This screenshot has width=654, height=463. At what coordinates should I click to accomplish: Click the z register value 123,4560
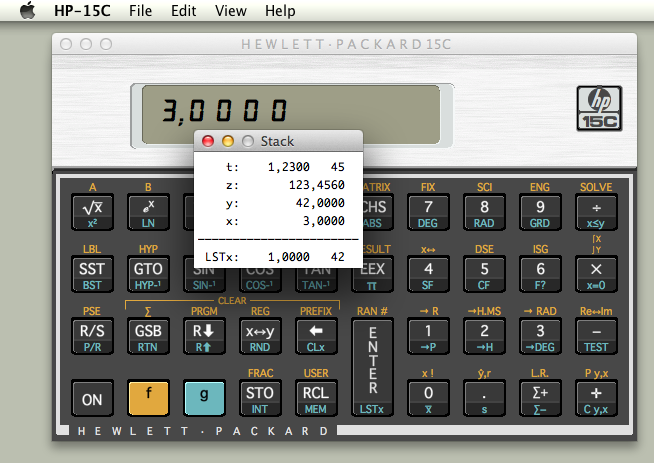(317, 185)
